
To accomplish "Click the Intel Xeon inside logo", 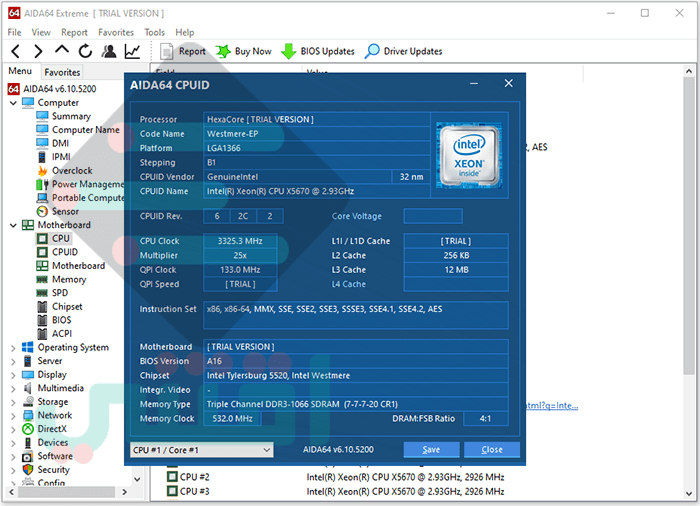I will pos(469,155).
